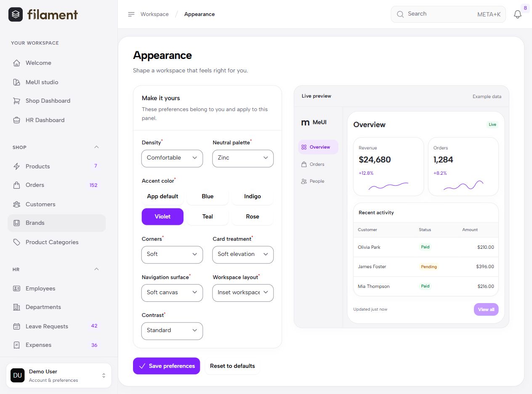Select Teal accent color
The height and width of the screenshot is (394, 532).
(x=207, y=217)
